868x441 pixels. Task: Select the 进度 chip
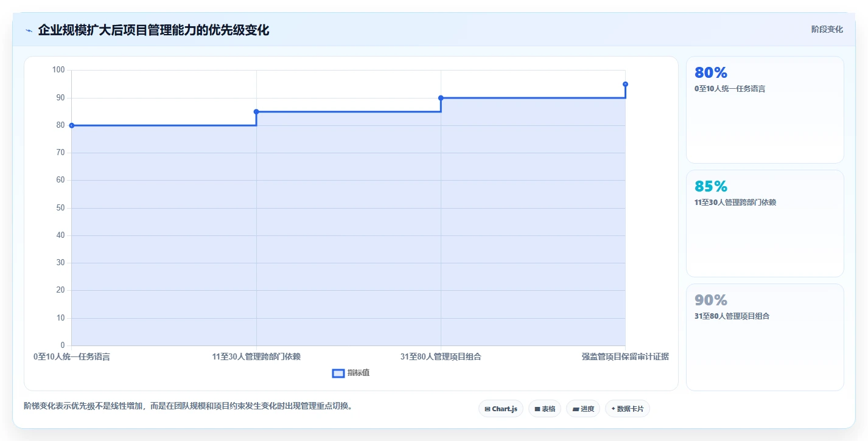click(583, 409)
